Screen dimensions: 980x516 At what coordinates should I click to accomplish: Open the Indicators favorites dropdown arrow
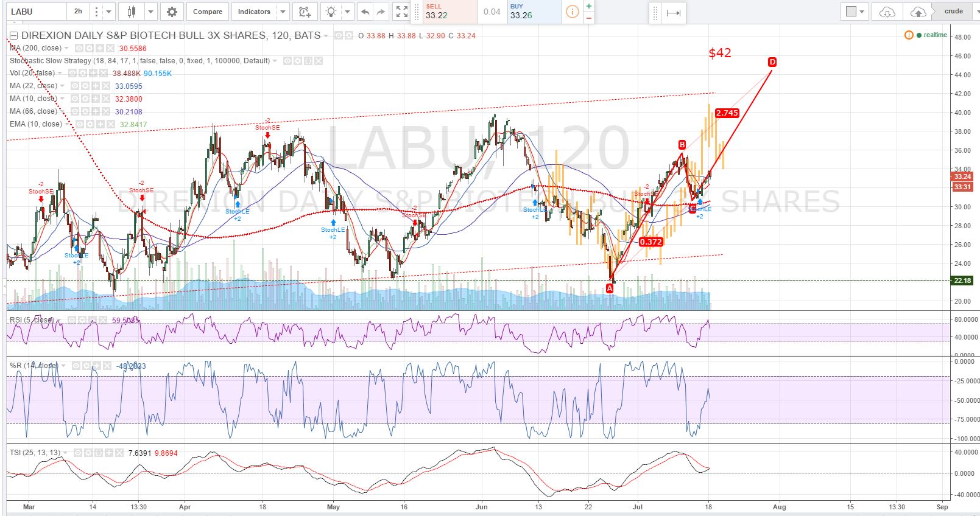[x=283, y=12]
